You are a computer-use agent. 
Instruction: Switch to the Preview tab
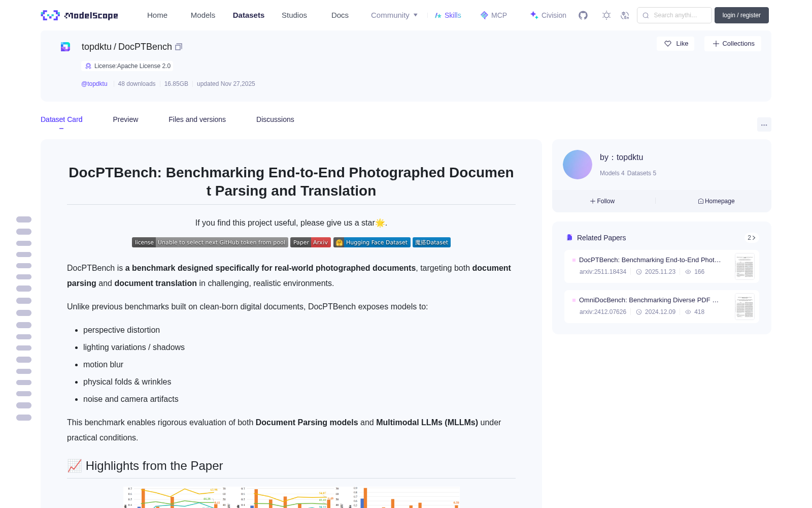pos(125,119)
